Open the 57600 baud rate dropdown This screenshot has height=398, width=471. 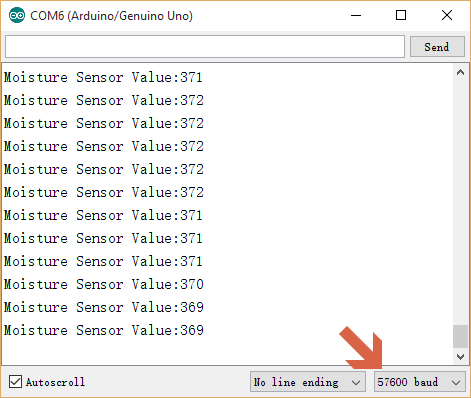420,382
